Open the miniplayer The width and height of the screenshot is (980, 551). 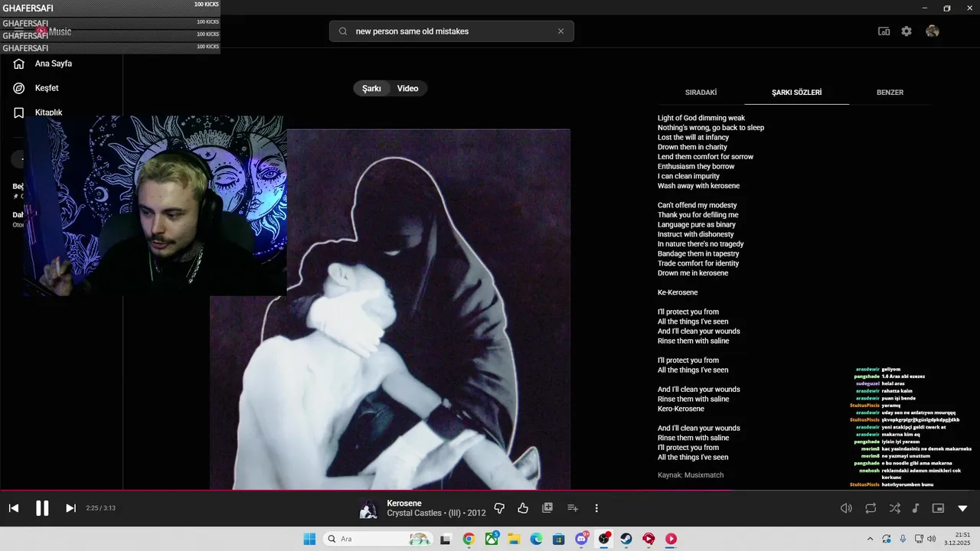(938, 508)
